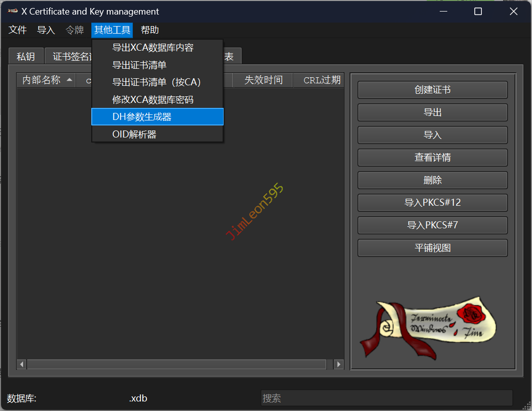Click the 导出 button
The width and height of the screenshot is (532, 411).
432,112
